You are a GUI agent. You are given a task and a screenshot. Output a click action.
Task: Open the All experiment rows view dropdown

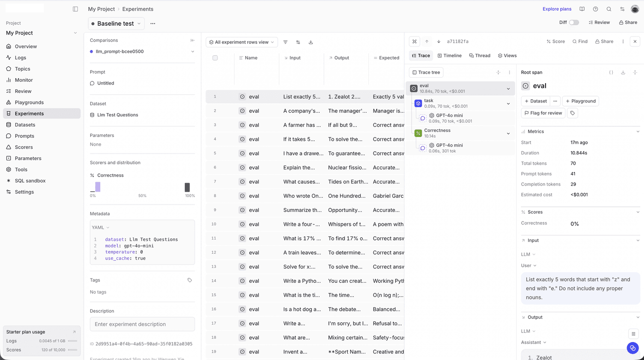(241, 42)
